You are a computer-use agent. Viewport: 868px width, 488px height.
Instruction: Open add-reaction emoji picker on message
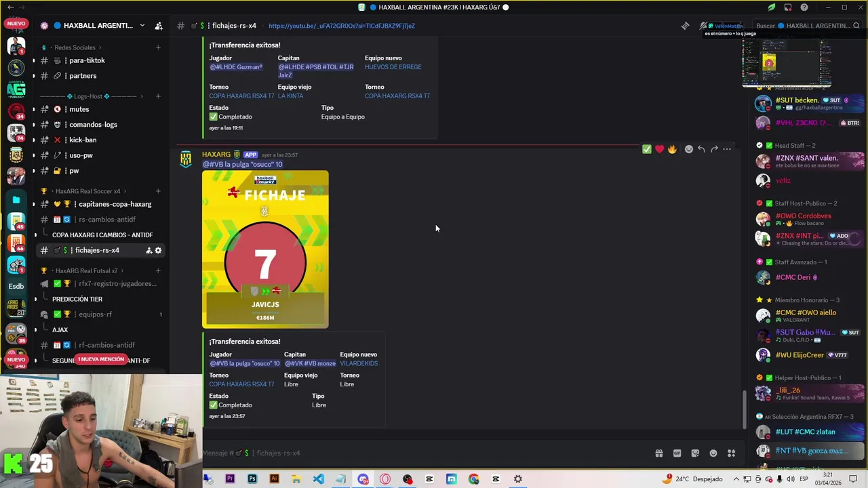689,149
